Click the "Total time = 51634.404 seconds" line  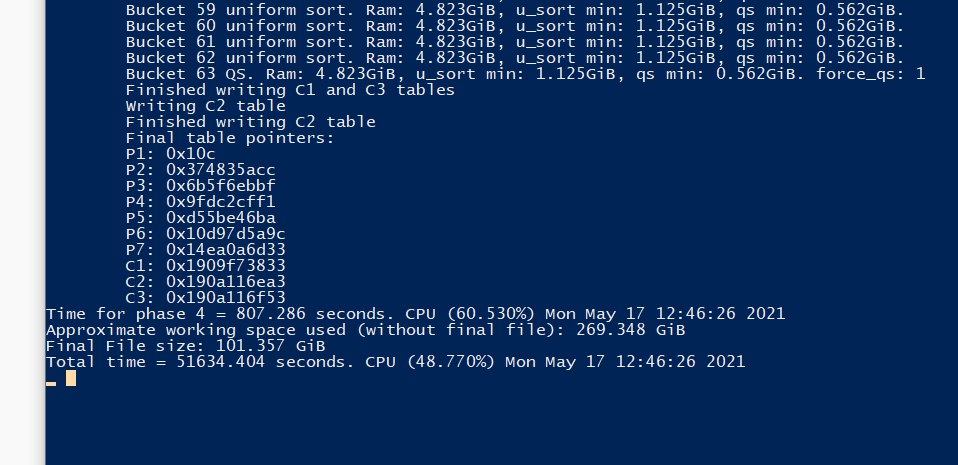click(x=395, y=361)
